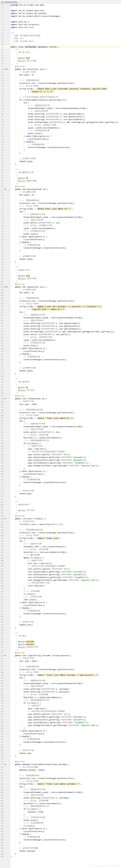Click line number 185 in the gutter
This screenshot has height=868, width=121.
[x=2, y=518]
